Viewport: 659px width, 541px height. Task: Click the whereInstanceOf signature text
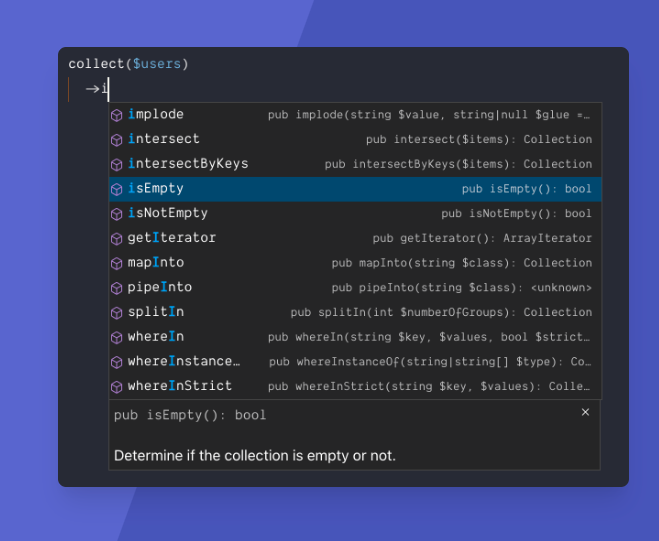pyautogui.click(x=430, y=362)
